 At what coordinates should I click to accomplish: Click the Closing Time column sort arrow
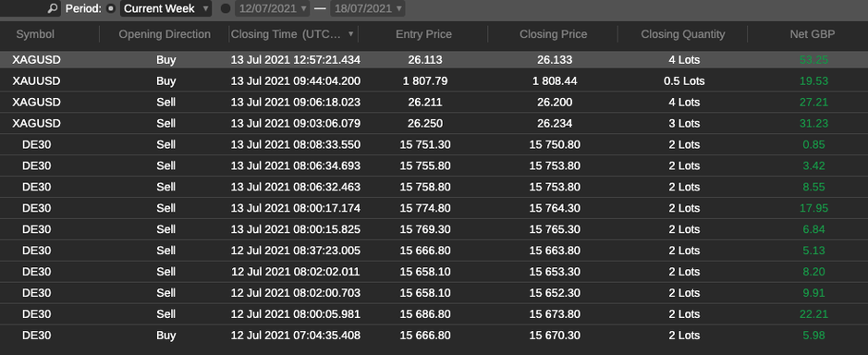tap(350, 34)
